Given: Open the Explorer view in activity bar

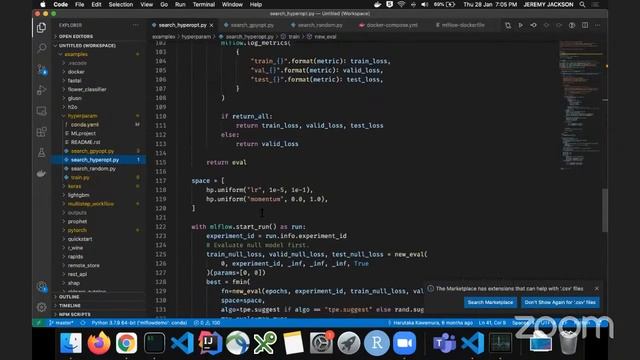Looking at the screenshot, I should tap(41, 27).
